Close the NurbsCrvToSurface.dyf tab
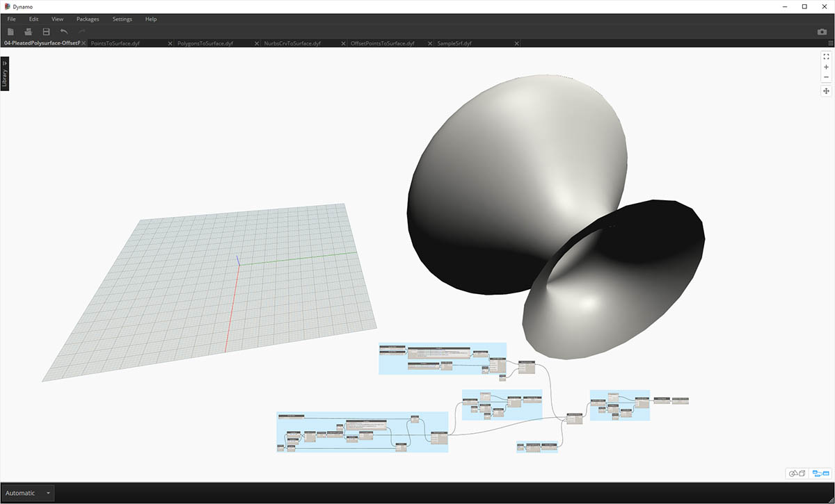The image size is (835, 504). point(343,43)
